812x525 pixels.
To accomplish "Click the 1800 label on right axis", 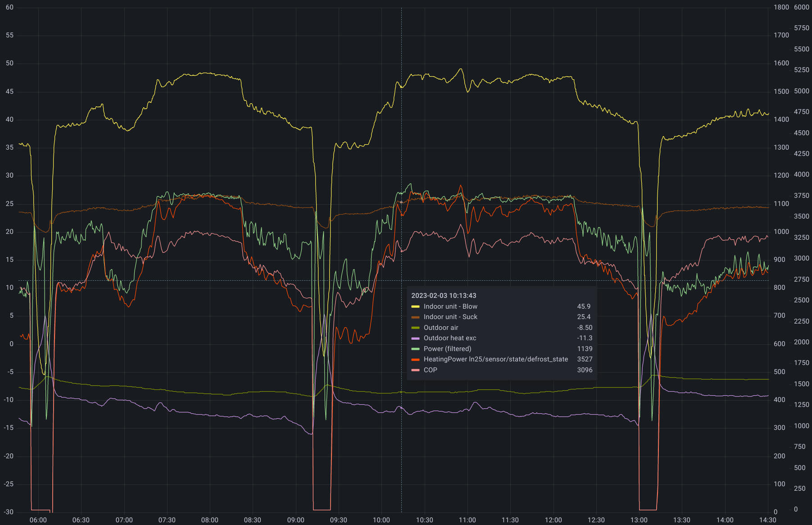I will pos(781,7).
